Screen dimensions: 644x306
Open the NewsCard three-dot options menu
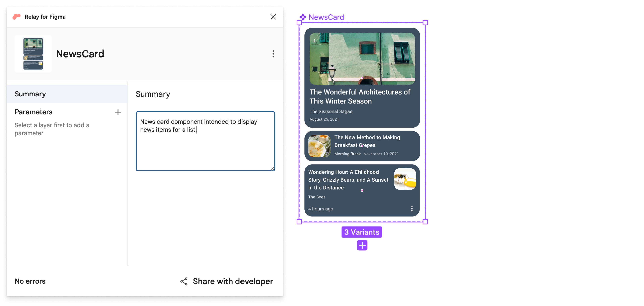pyautogui.click(x=273, y=54)
